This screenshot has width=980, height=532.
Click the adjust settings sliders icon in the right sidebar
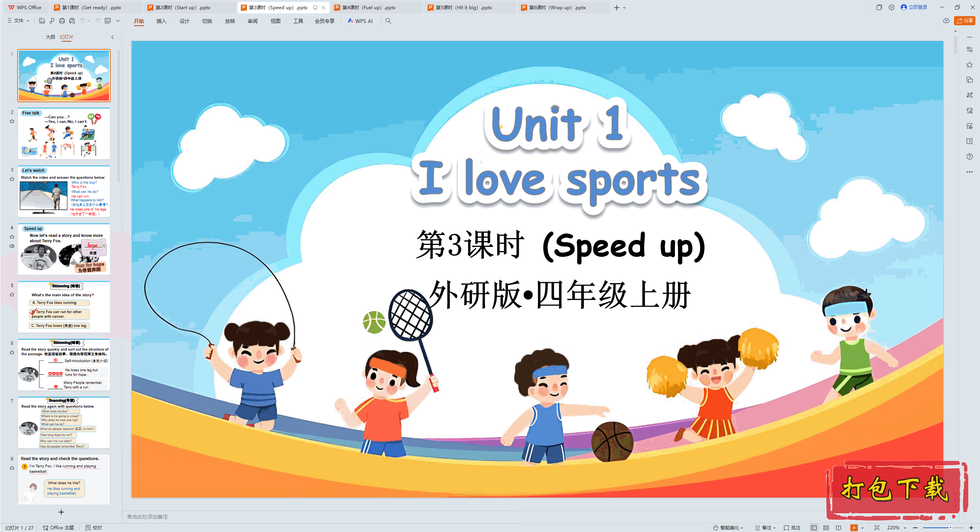[970, 49]
